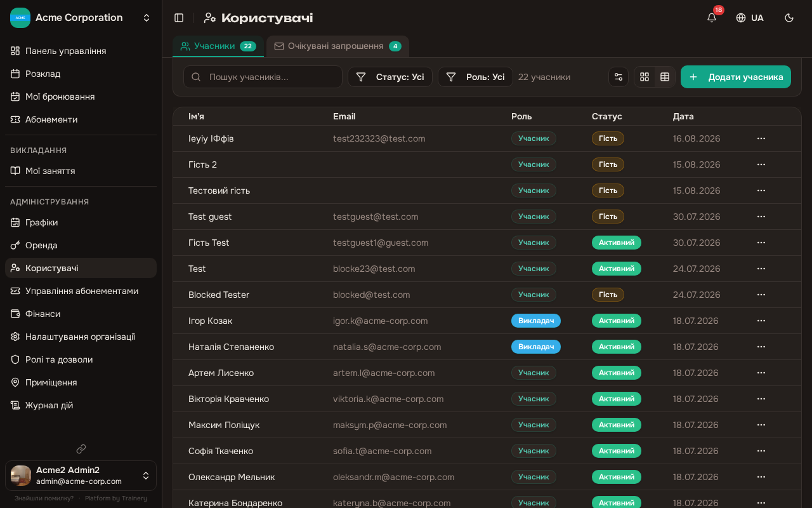812x508 pixels.
Task: Open actions menu for Blocked Tester row
Action: [x=761, y=295]
